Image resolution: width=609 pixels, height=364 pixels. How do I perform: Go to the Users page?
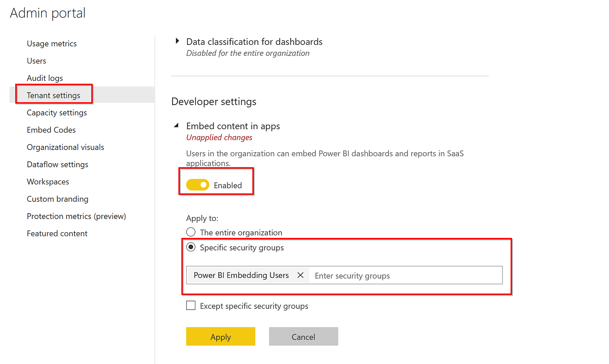pyautogui.click(x=37, y=61)
